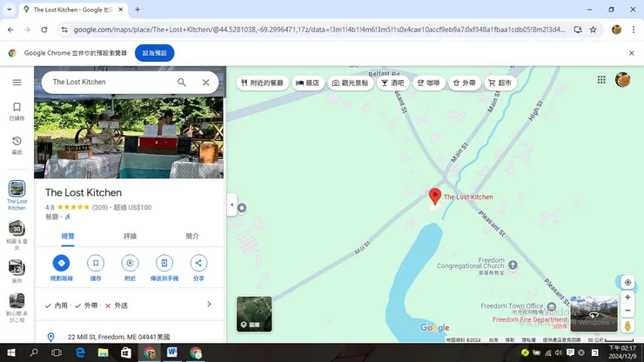Click the Freedom Congregational Church marker
Image resolution: width=644 pixels, height=362 pixels.
click(x=513, y=265)
